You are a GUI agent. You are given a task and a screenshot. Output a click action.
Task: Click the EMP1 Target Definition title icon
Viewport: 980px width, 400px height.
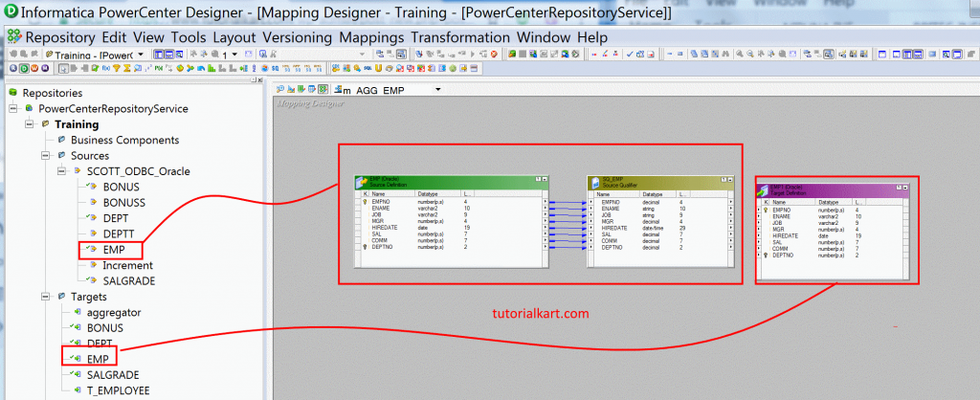[763, 190]
